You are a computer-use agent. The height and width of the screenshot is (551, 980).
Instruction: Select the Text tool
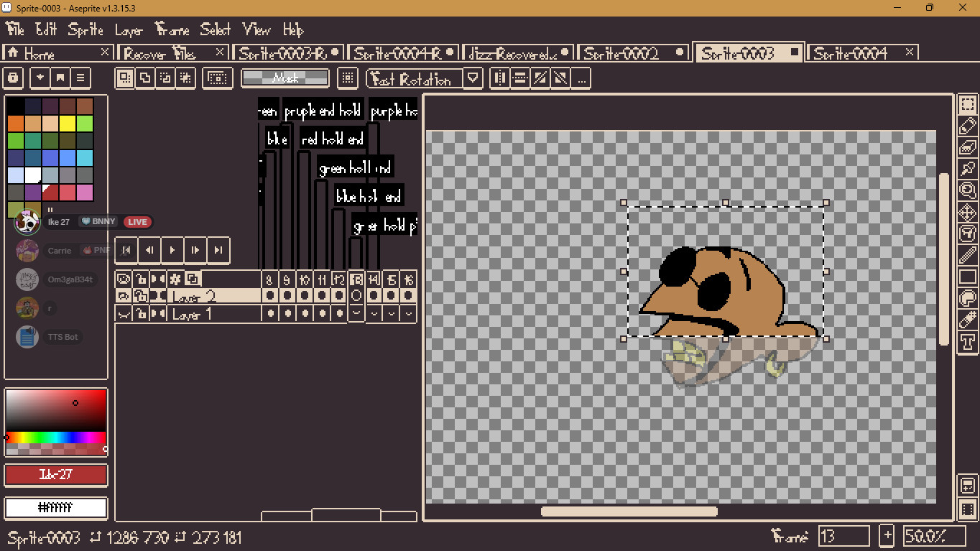(x=968, y=341)
